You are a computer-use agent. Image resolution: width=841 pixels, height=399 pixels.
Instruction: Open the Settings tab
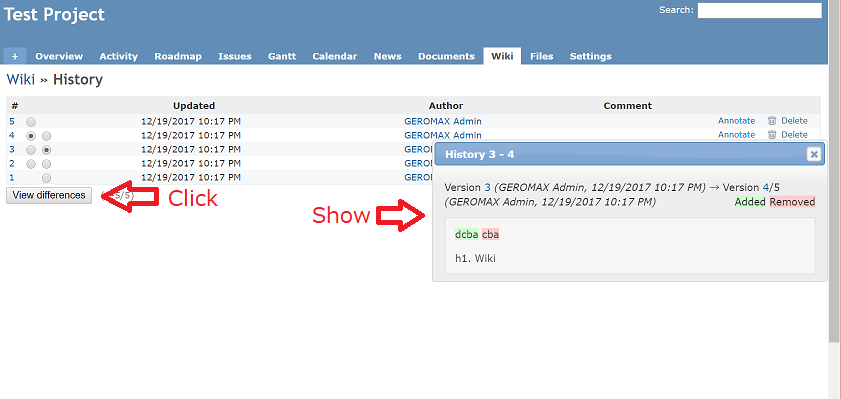tap(590, 56)
